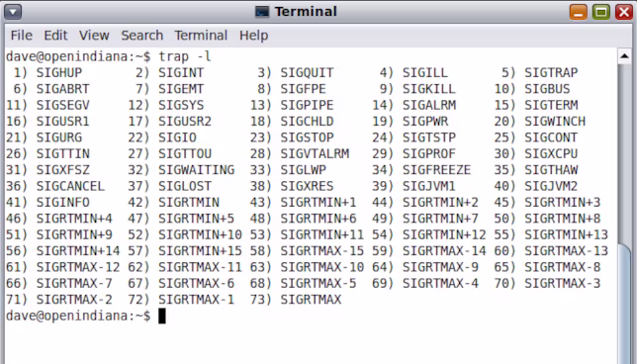
Task: Open the Search menu
Action: (141, 36)
